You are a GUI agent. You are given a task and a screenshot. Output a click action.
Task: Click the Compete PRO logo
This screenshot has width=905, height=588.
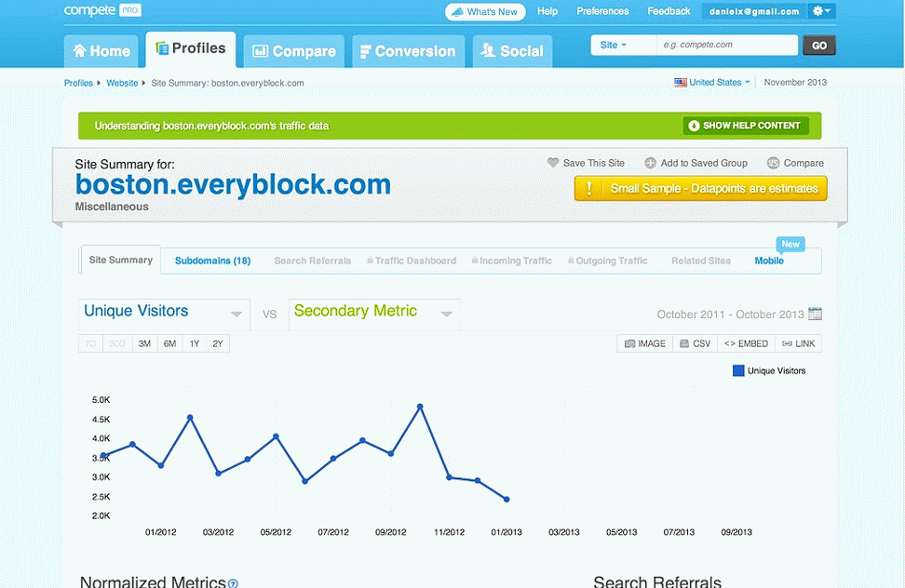[x=102, y=10]
